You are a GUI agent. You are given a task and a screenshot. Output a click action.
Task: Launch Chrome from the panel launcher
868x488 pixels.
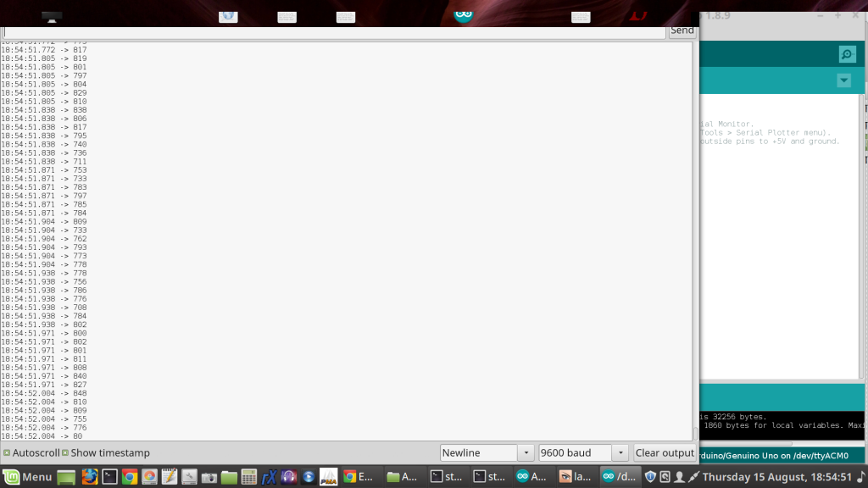(x=130, y=477)
